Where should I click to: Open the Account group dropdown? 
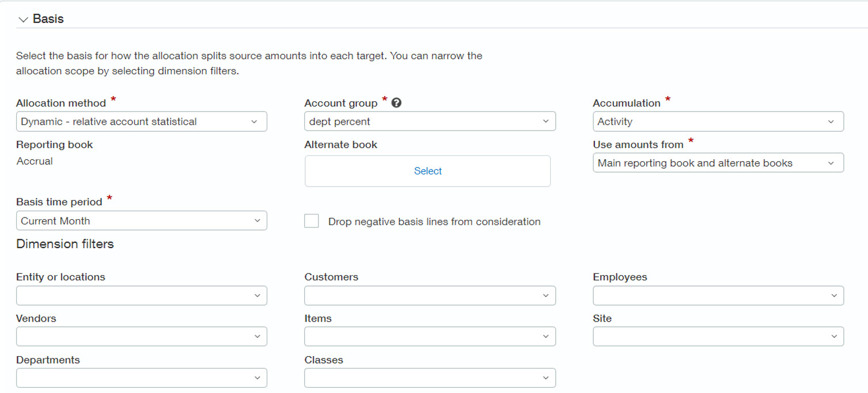(x=430, y=121)
